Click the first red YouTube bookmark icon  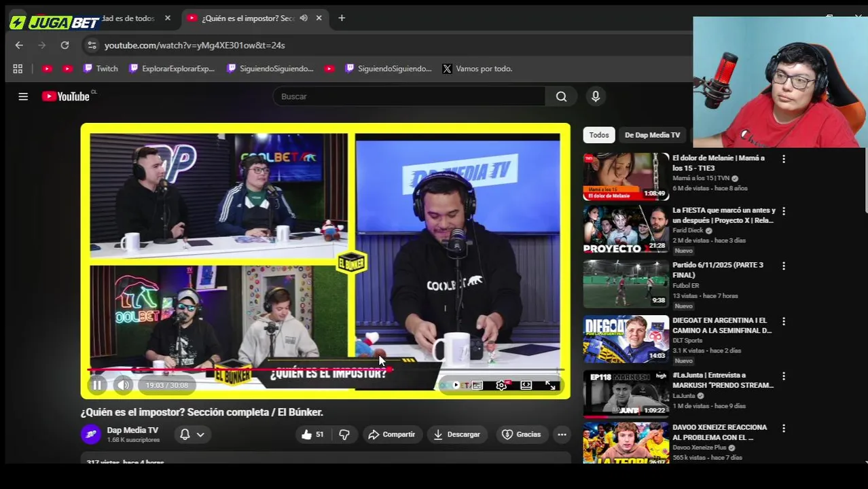[x=47, y=69]
